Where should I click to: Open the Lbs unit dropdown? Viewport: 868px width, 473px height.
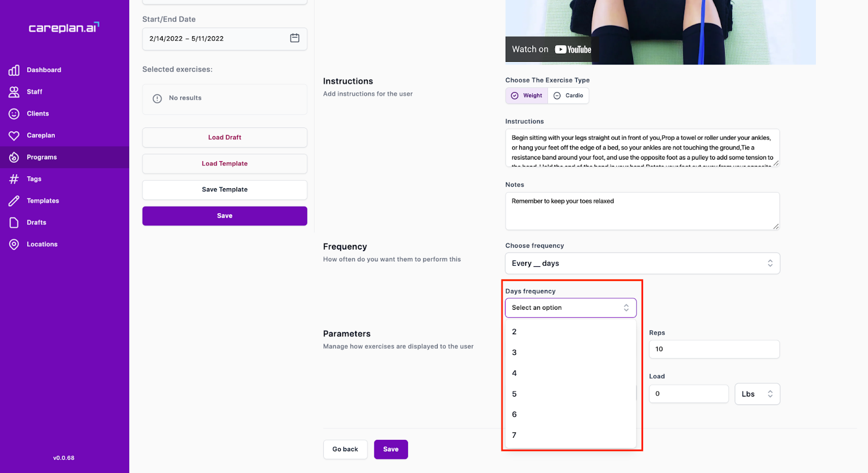pyautogui.click(x=757, y=394)
